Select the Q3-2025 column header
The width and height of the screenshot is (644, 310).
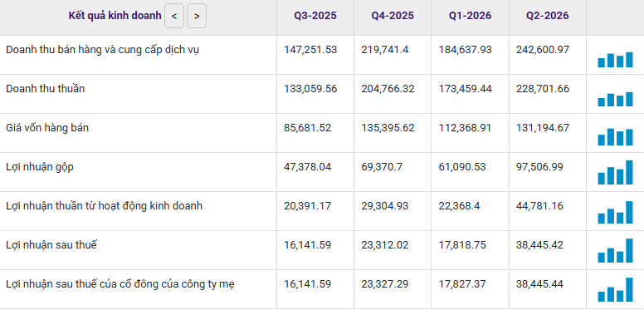(315, 16)
